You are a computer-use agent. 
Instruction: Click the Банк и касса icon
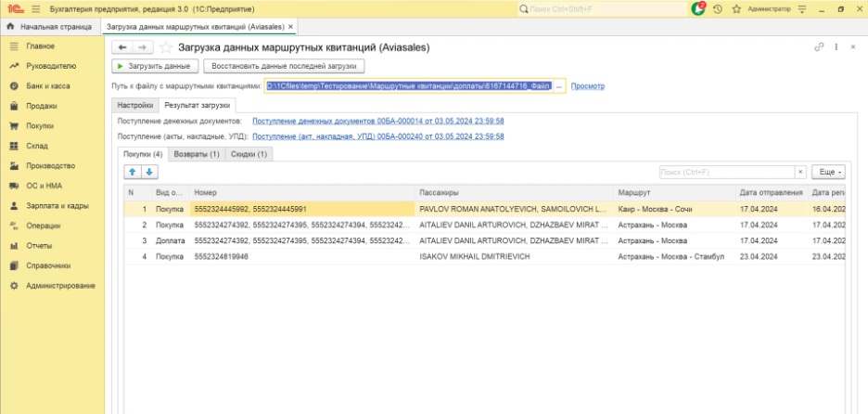click(15, 86)
